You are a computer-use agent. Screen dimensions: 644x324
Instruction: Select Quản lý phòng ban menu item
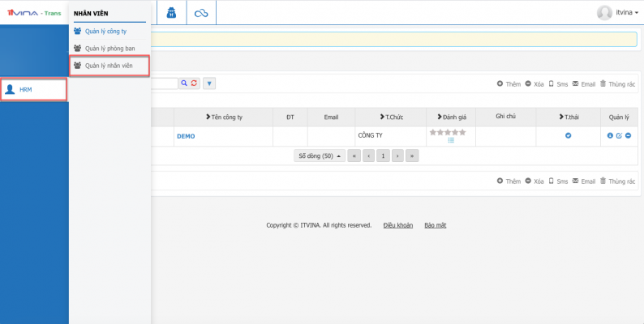tap(109, 49)
